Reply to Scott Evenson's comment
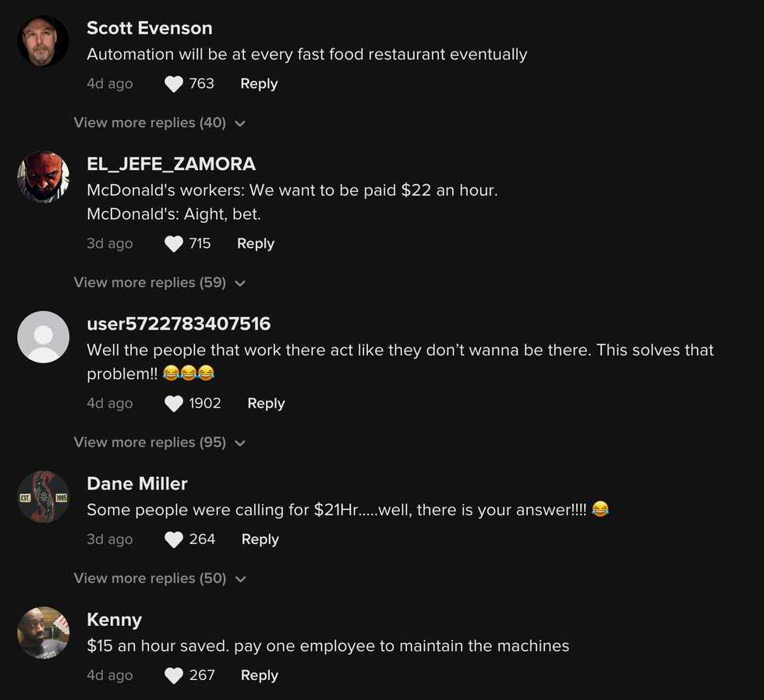Screen dimensions: 764x700 pos(258,83)
